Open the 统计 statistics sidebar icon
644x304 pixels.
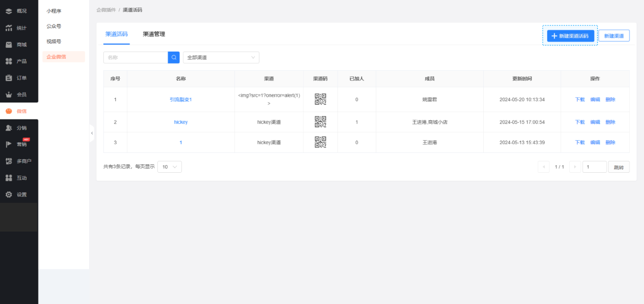point(9,28)
